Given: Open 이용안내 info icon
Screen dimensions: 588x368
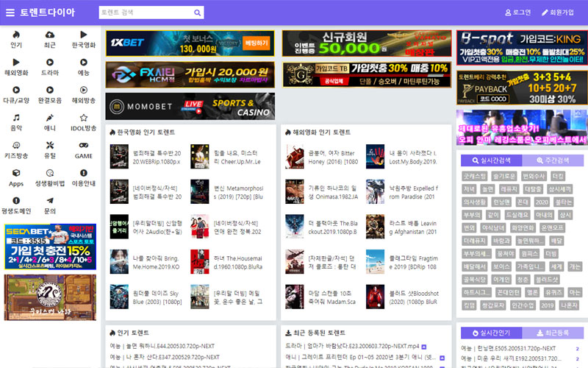Looking at the screenshot, I should pos(83,173).
